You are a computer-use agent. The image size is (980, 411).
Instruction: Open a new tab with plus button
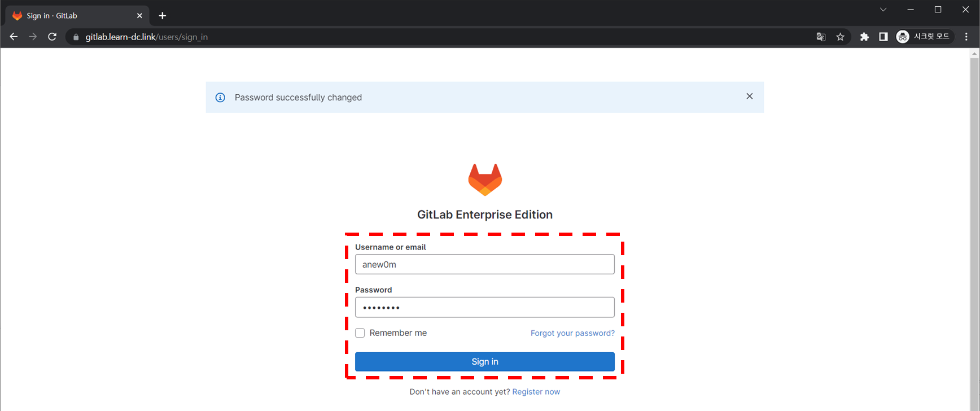(x=163, y=16)
